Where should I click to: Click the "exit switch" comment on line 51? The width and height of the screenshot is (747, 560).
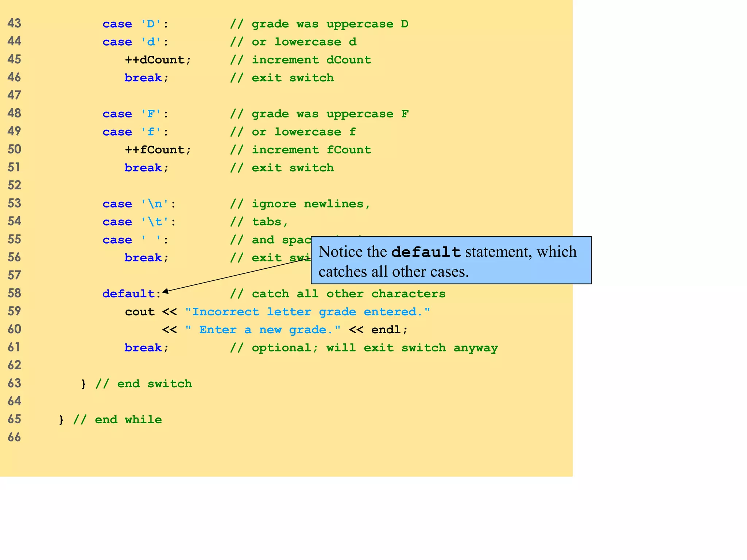coord(282,168)
